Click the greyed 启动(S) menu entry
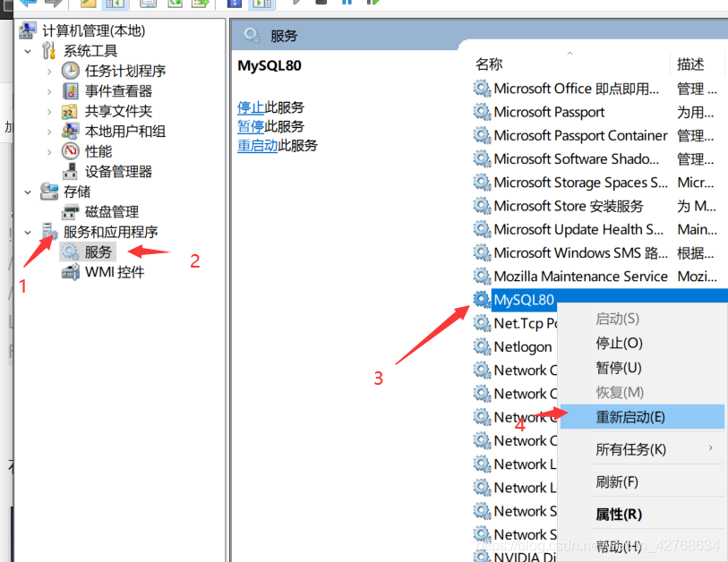 pyautogui.click(x=641, y=319)
